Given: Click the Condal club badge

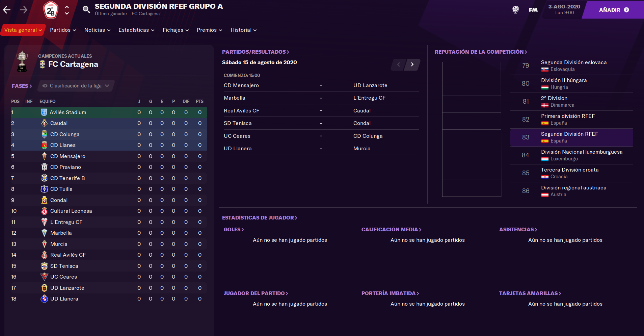Looking at the screenshot, I should (x=44, y=200).
